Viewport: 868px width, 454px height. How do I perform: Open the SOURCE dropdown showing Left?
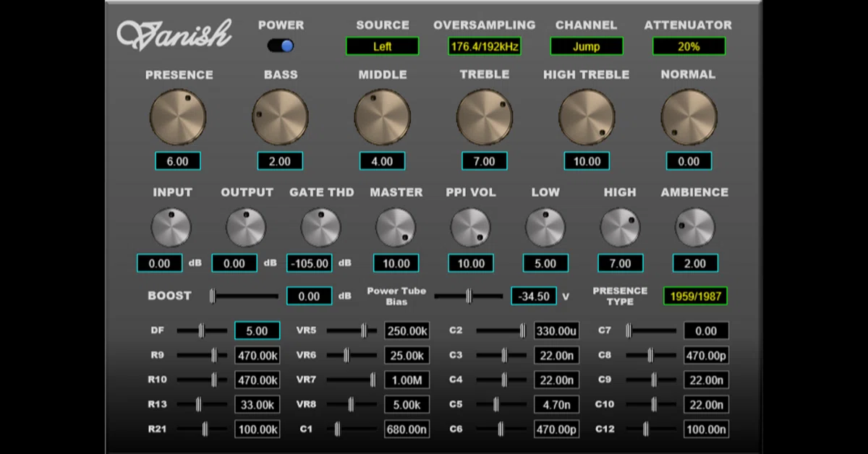pos(382,46)
